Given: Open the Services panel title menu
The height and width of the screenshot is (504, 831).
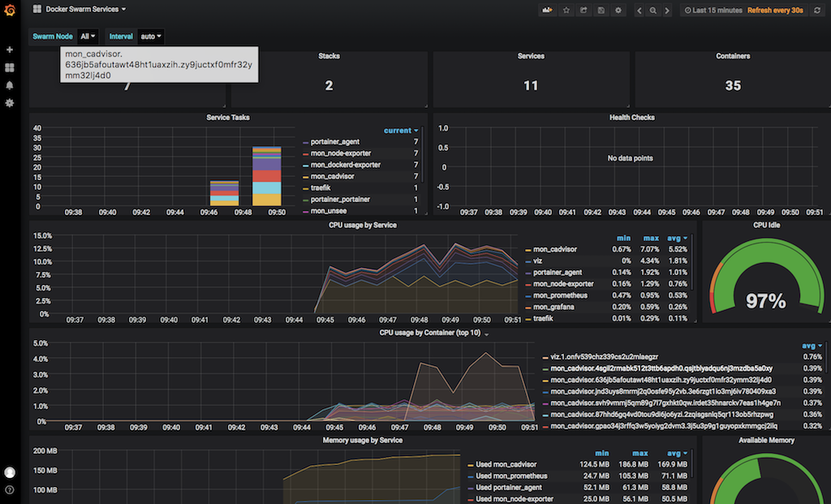Looking at the screenshot, I should point(531,56).
